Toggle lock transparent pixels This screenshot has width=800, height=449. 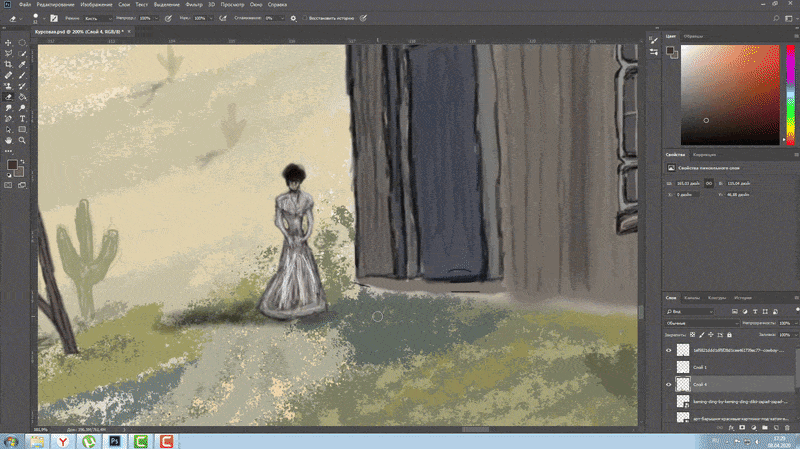tap(692, 335)
